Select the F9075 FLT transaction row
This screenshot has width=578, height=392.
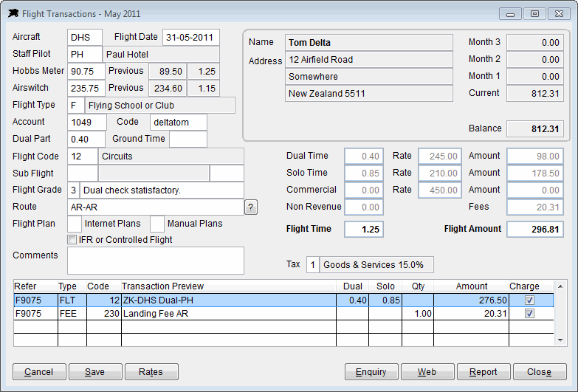(283, 300)
